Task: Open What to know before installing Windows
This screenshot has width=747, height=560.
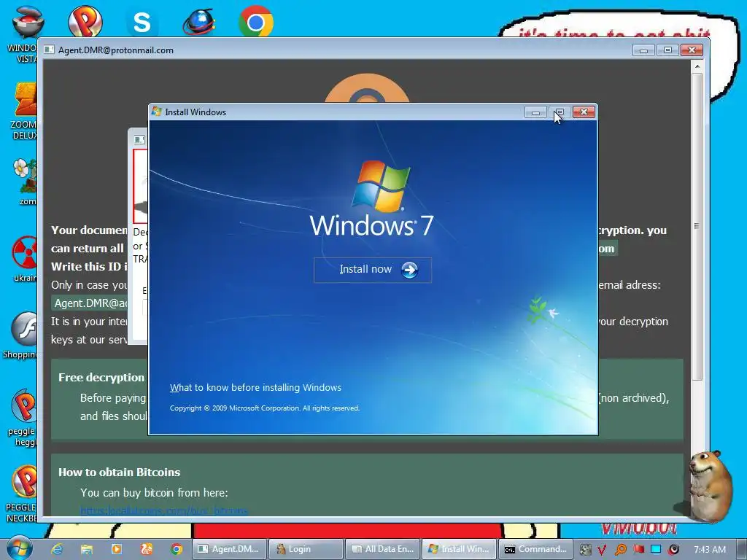Action: 255,388
